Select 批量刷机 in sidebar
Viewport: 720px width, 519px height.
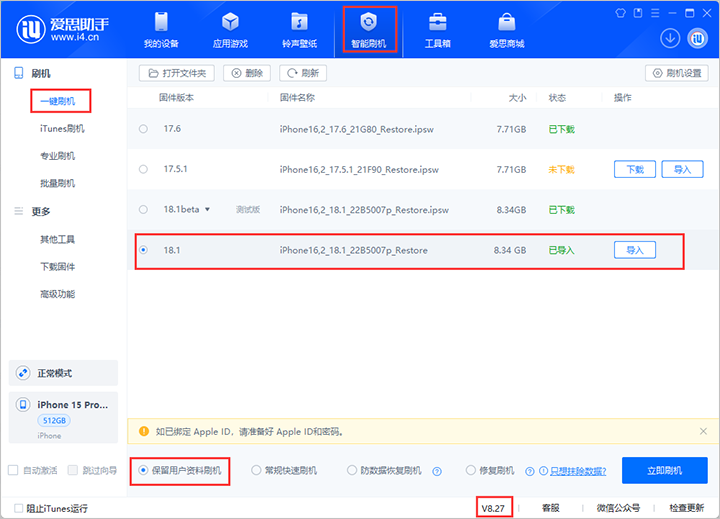(x=58, y=184)
